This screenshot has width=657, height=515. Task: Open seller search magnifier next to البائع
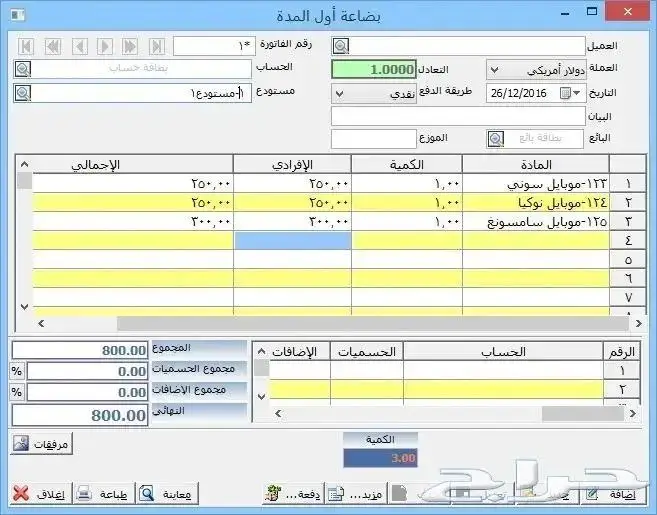[x=496, y=139]
